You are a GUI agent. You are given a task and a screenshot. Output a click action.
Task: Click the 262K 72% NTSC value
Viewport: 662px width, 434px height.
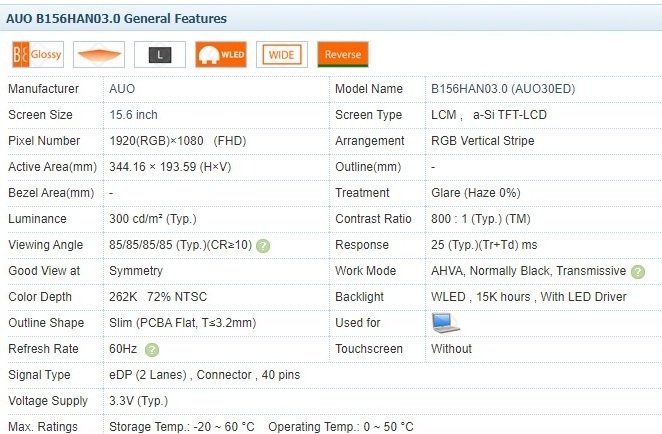(x=158, y=297)
